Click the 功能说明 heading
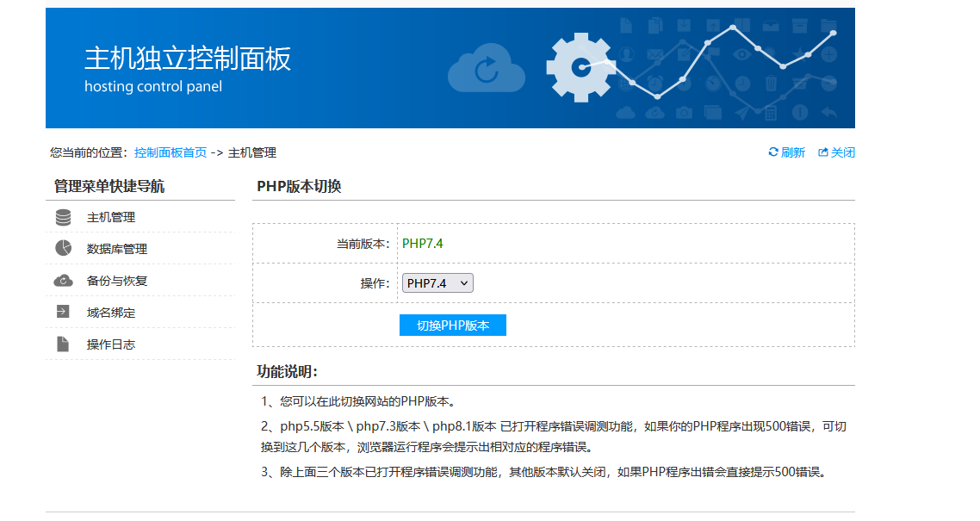The image size is (980, 521). (x=287, y=372)
